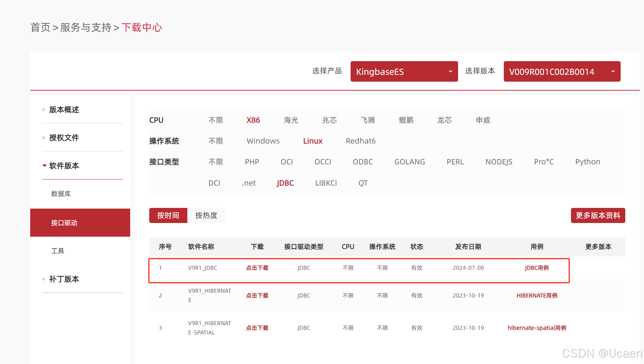Open 授权文件 in the sidebar
Image resolution: width=644 pixels, height=364 pixels.
[64, 138]
